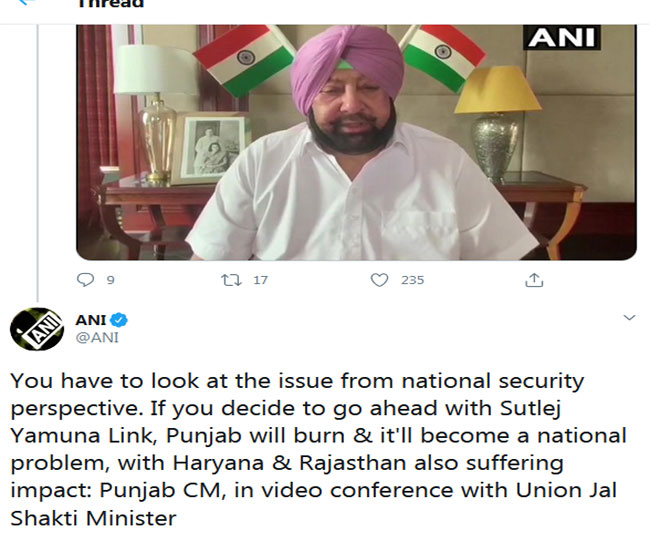This screenshot has width=650, height=540.
Task: Click the reply count showing 9
Action: click(x=110, y=280)
